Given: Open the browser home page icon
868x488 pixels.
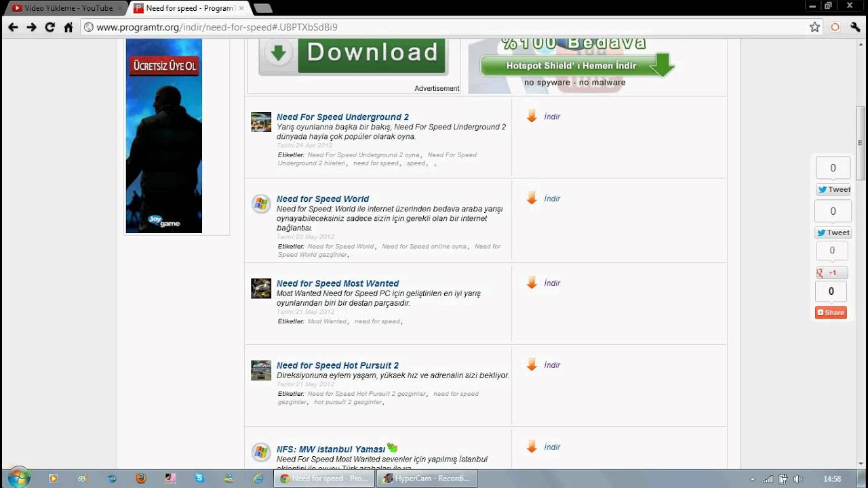Looking at the screenshot, I should point(68,27).
